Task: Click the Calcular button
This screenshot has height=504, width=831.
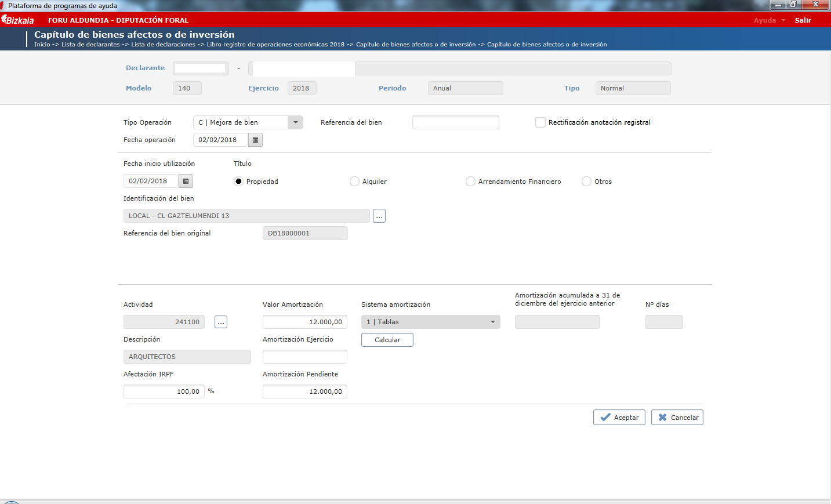Action: click(387, 340)
